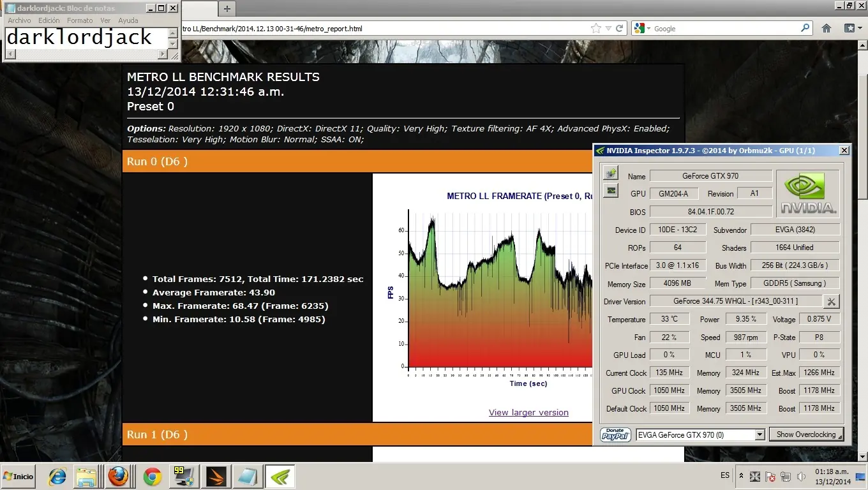Open the Archivo menu in Bloc de notas

click(x=19, y=20)
